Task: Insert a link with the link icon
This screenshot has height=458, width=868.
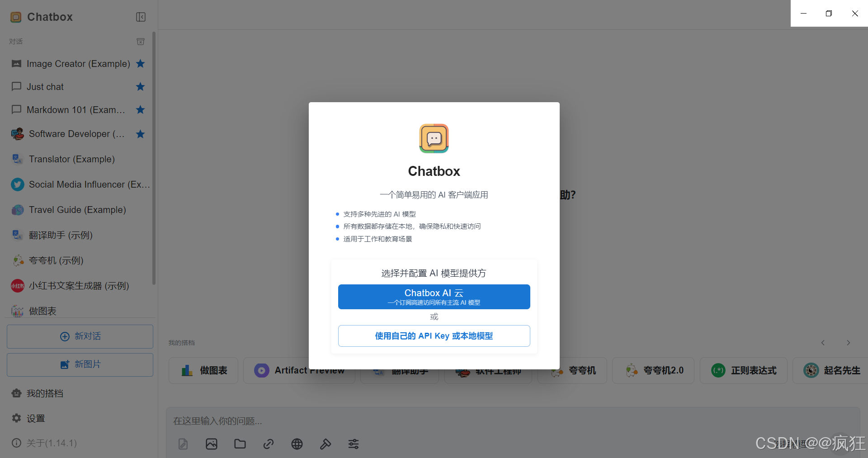Action: 268,444
